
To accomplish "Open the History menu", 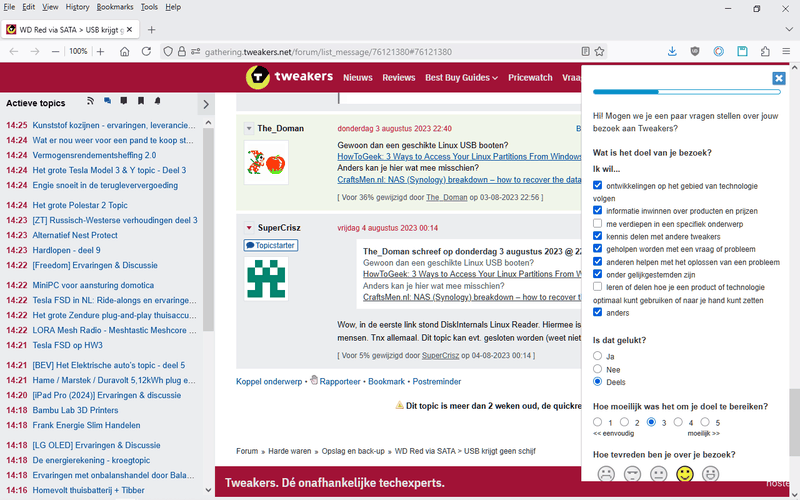I will pos(77,7).
